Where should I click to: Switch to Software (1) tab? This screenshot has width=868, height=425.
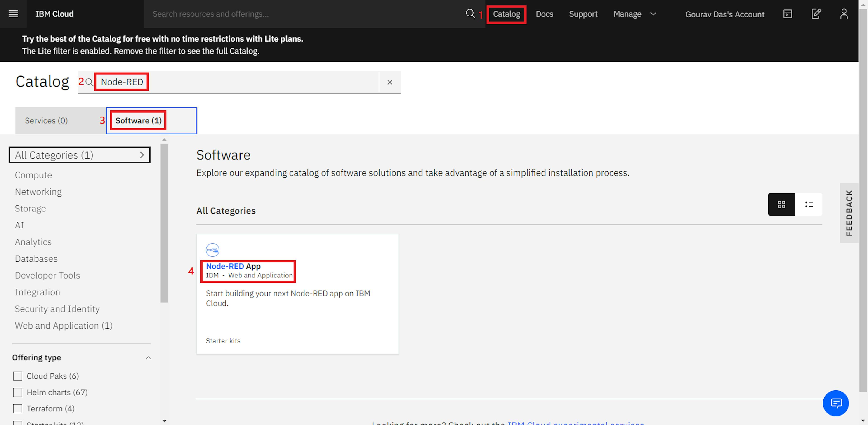pyautogui.click(x=151, y=121)
